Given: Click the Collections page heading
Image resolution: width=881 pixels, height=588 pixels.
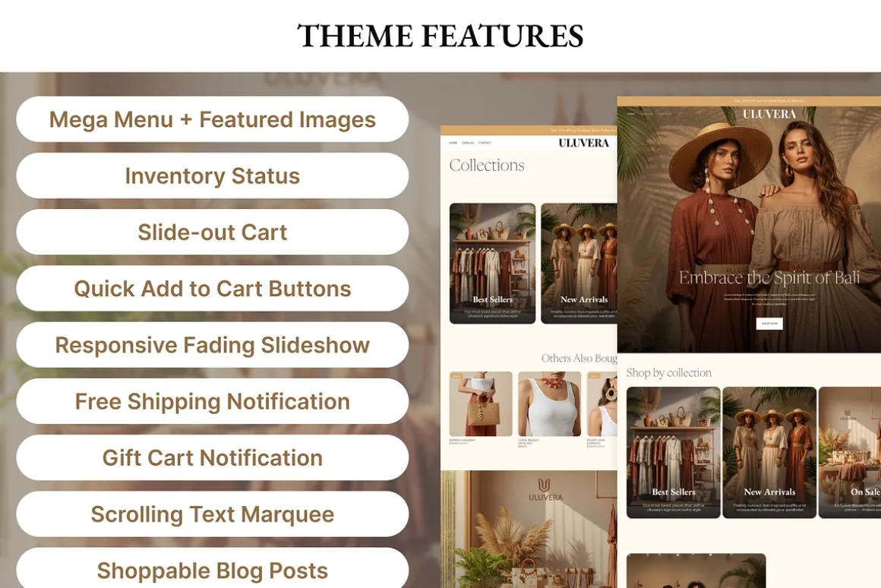Looking at the screenshot, I should pos(487,166).
